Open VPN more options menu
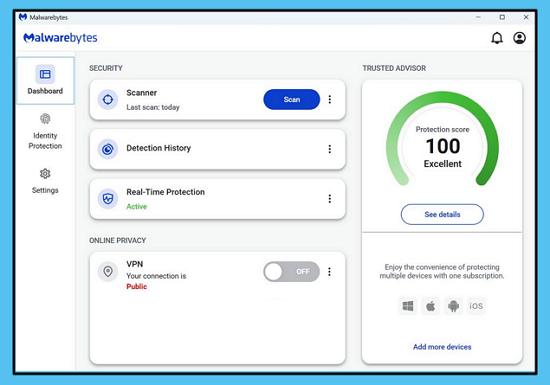 (x=329, y=272)
